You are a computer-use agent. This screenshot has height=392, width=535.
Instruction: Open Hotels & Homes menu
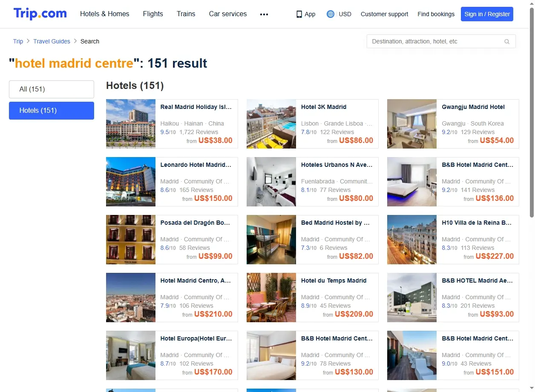coord(105,14)
